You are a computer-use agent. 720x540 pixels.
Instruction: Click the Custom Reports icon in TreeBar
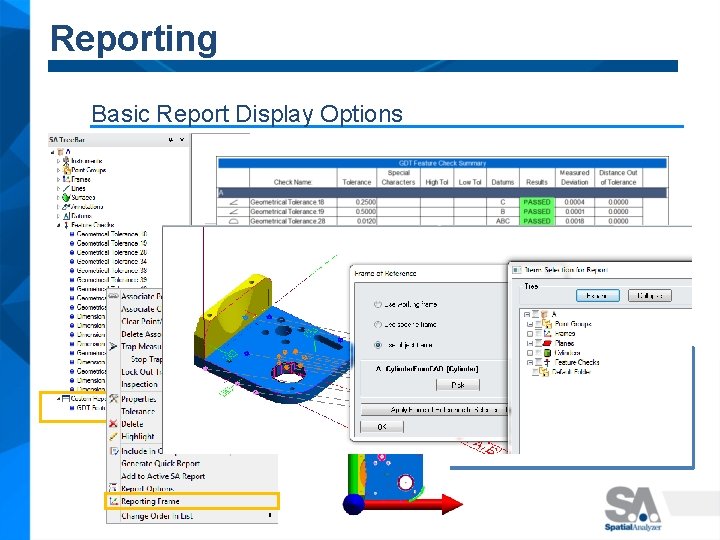point(66,398)
